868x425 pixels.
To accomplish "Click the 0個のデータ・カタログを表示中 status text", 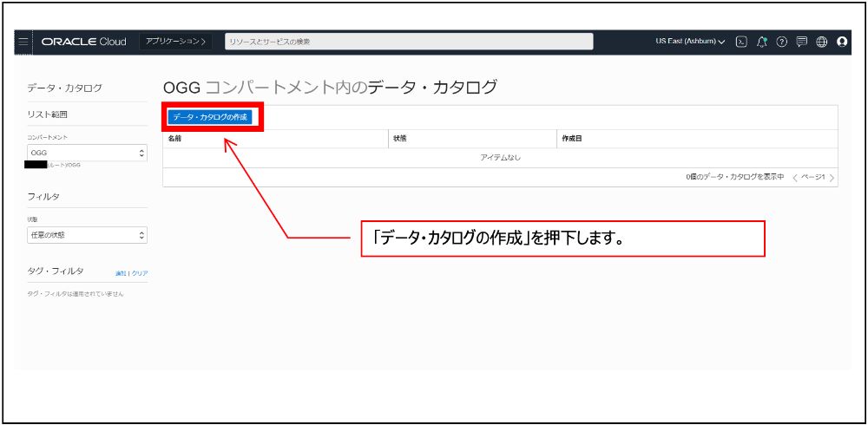I will coord(734,177).
